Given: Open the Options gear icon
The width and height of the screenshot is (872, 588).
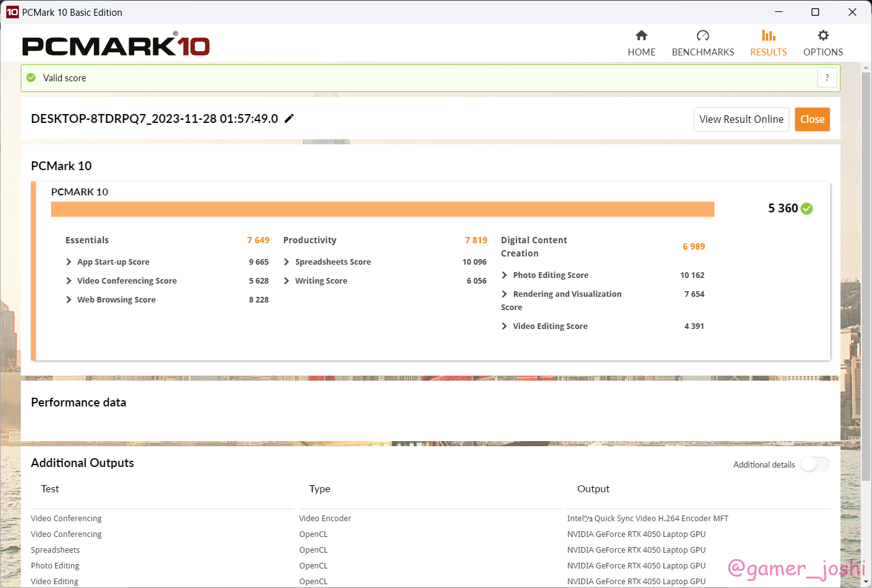Looking at the screenshot, I should point(823,35).
